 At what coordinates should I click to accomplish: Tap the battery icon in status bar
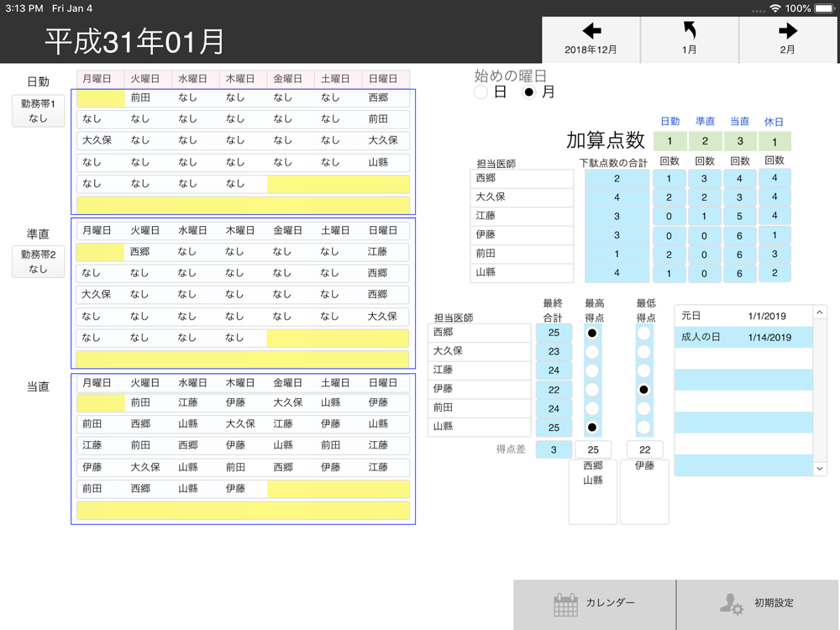(x=824, y=8)
